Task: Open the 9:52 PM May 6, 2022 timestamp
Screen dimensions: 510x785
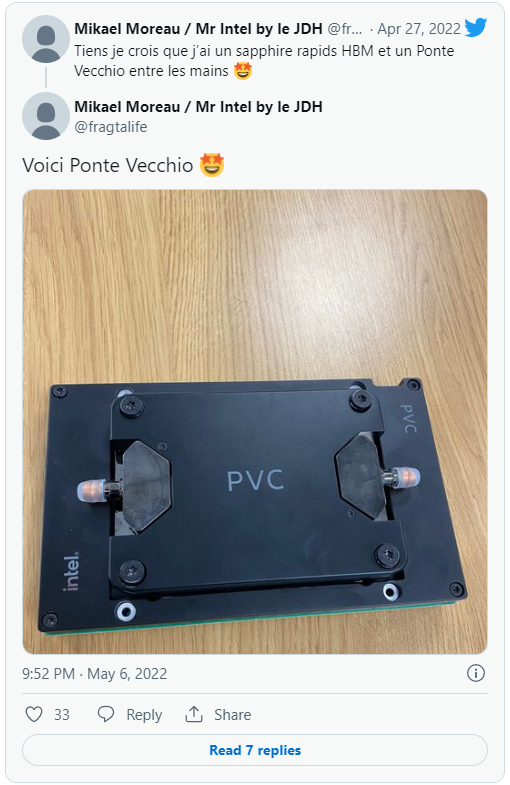Action: pyautogui.click(x=95, y=674)
